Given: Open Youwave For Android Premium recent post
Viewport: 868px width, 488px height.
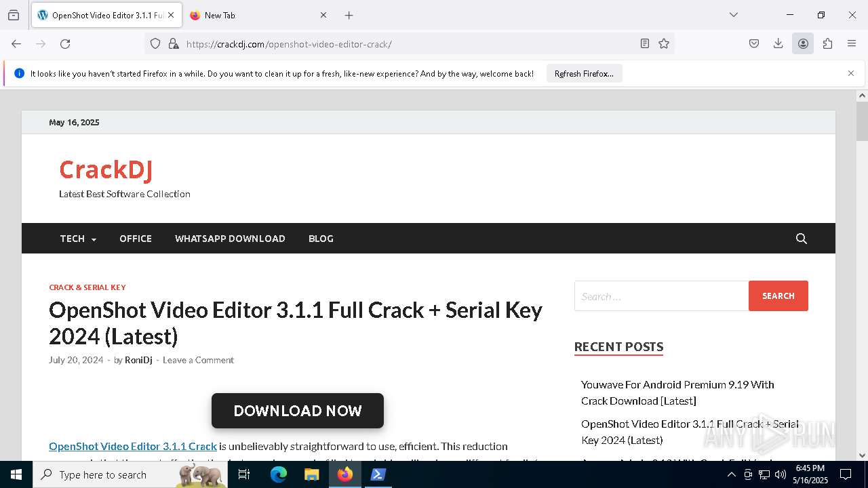Looking at the screenshot, I should tap(677, 392).
